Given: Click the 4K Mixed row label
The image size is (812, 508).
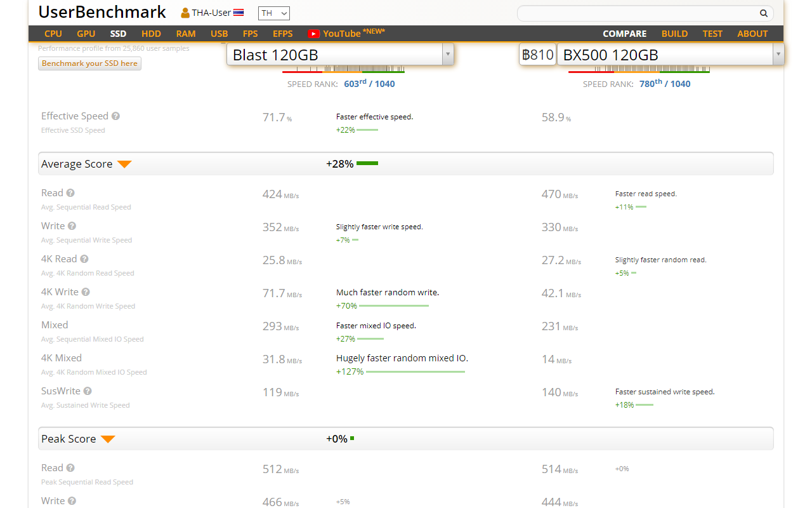Looking at the screenshot, I should (62, 358).
